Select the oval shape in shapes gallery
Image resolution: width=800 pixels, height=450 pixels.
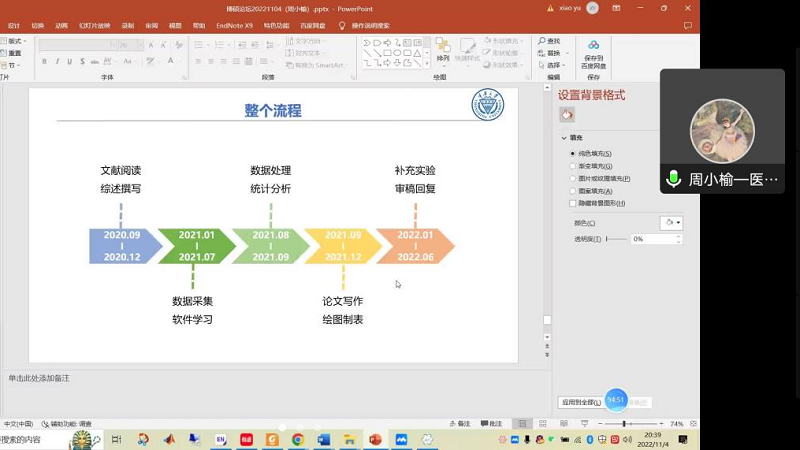pyautogui.click(x=397, y=53)
